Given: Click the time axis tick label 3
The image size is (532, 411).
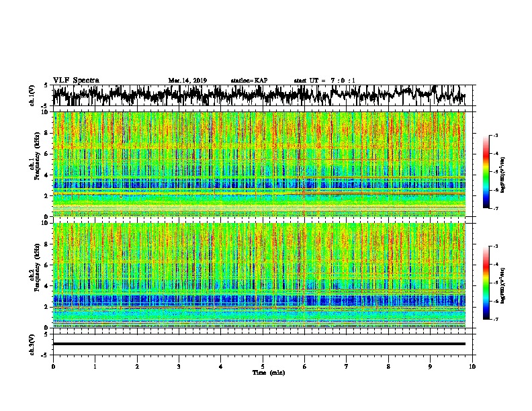Looking at the screenshot, I should [179, 367].
